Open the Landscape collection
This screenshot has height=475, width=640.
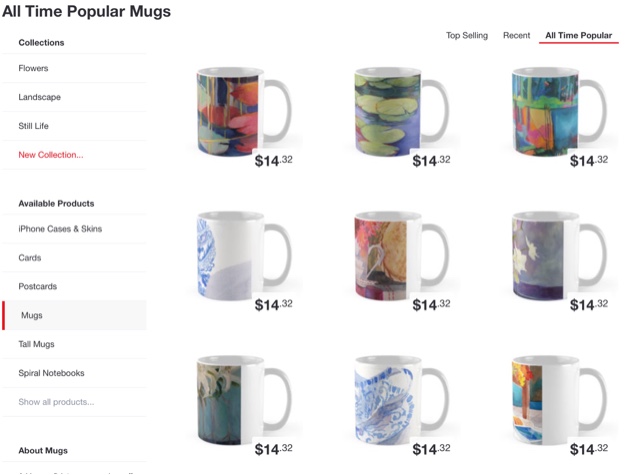coord(39,97)
